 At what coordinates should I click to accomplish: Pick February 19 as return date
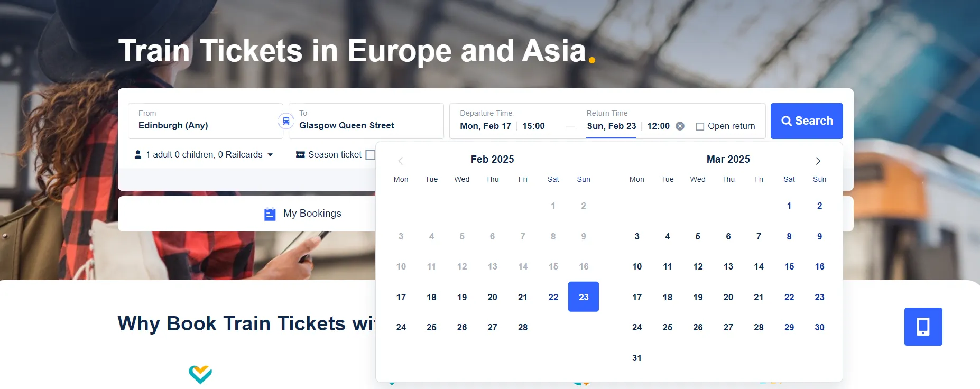click(x=462, y=297)
